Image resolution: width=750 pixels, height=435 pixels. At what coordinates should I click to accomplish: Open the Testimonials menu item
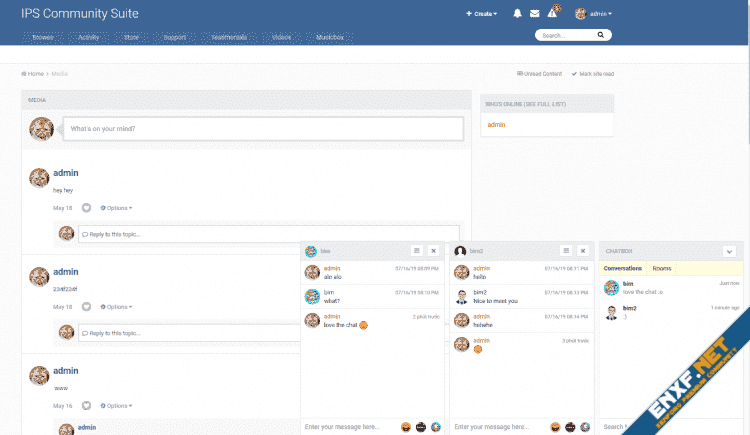coord(229,37)
